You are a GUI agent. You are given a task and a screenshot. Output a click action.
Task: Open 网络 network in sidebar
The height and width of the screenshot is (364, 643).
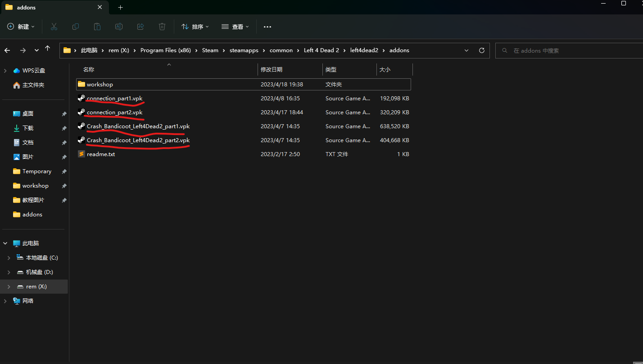pyautogui.click(x=28, y=301)
